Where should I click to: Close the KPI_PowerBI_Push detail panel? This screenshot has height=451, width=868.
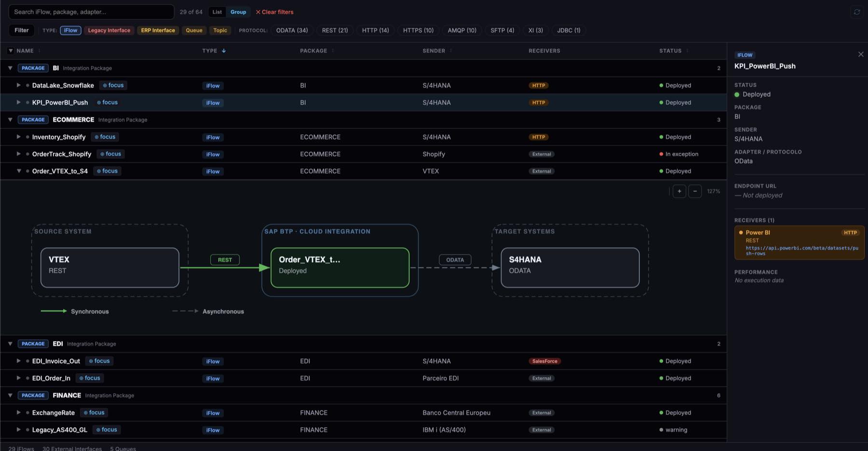(x=861, y=54)
